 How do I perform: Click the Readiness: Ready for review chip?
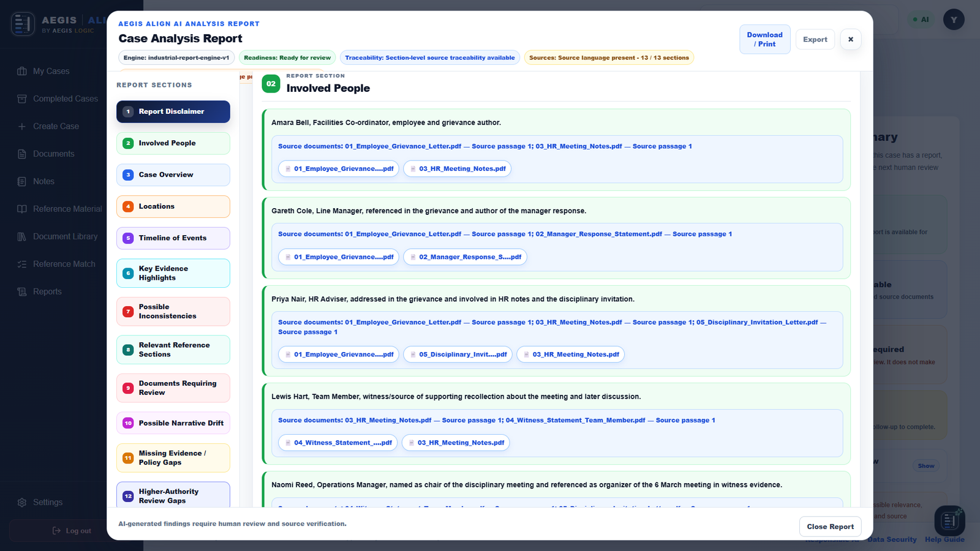coord(287,58)
